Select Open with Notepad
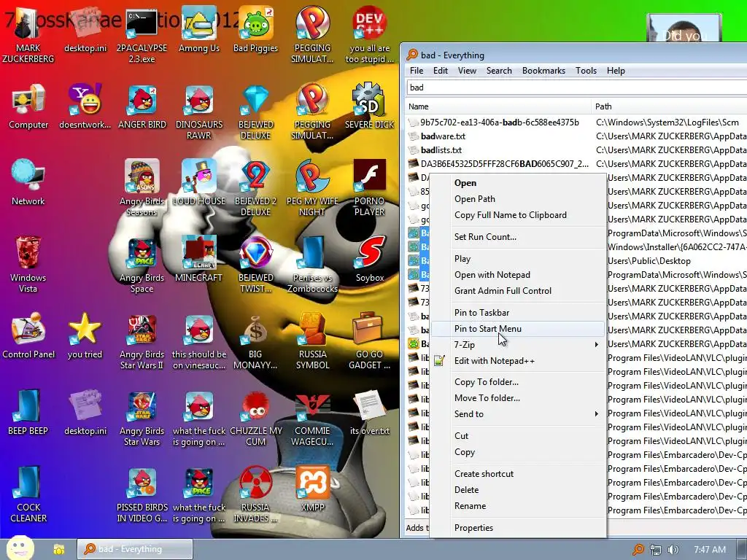The height and width of the screenshot is (560, 747). [x=518, y=275]
